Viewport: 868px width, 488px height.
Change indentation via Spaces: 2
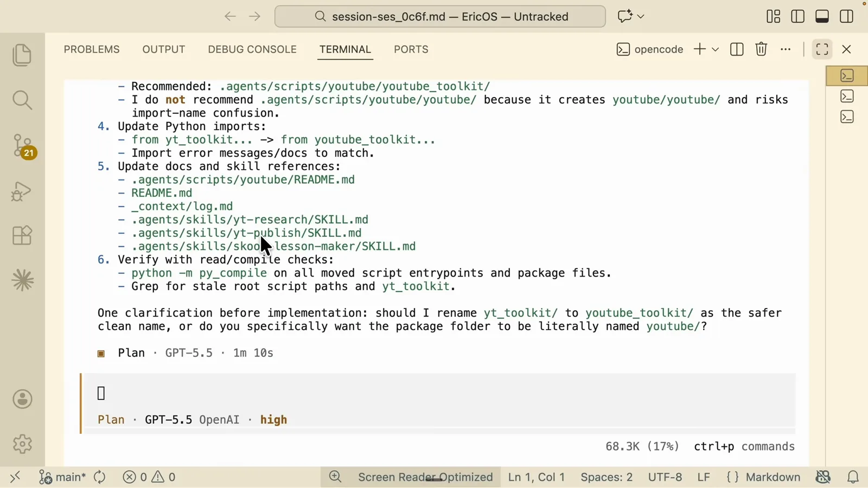(x=607, y=477)
